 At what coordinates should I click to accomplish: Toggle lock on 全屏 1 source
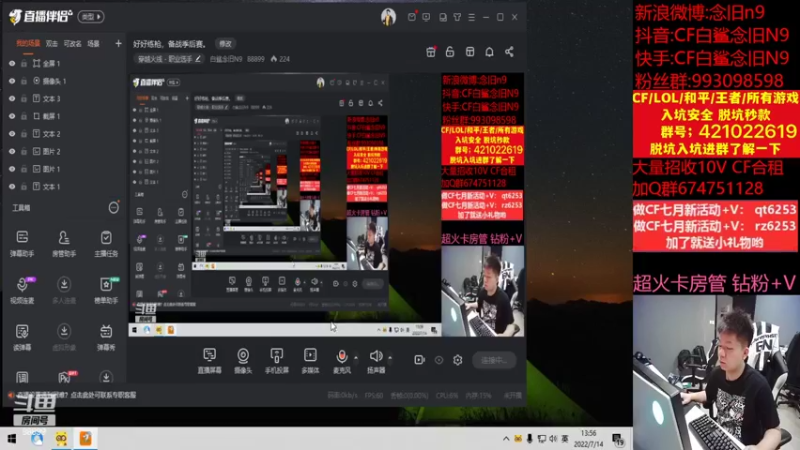coord(24,64)
